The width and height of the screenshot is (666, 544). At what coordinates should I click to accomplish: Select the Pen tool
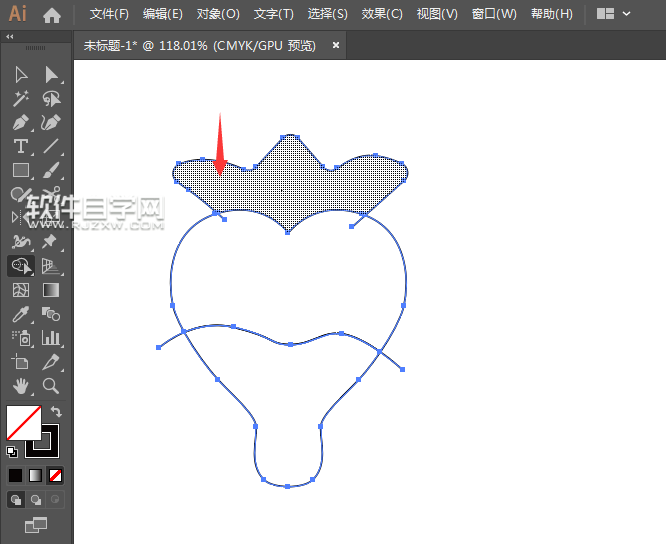pyautogui.click(x=21, y=122)
